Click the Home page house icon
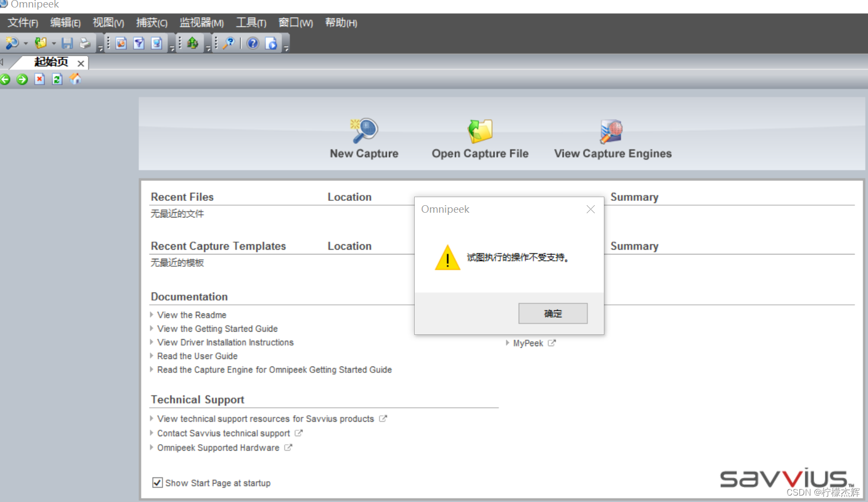The width and height of the screenshot is (868, 502). tap(75, 79)
